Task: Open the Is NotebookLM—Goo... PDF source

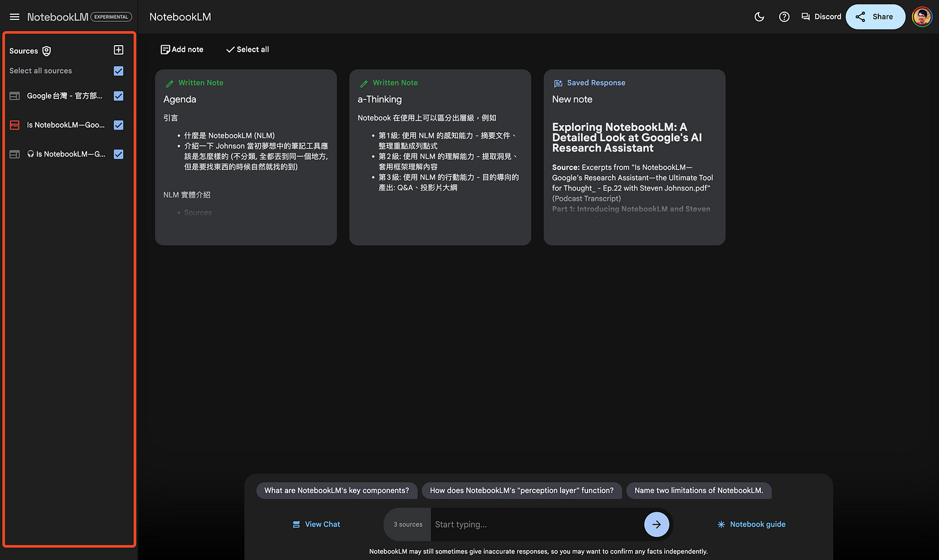Action: pos(66,125)
